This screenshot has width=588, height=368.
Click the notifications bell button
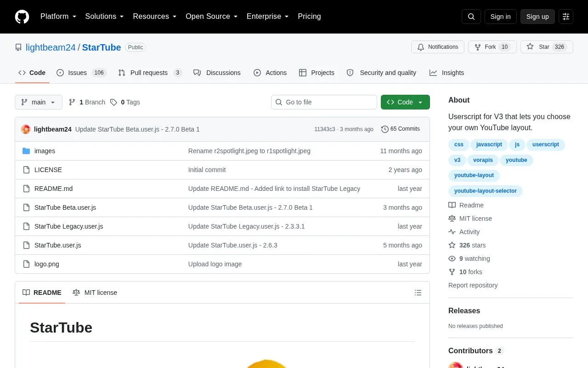point(438,47)
